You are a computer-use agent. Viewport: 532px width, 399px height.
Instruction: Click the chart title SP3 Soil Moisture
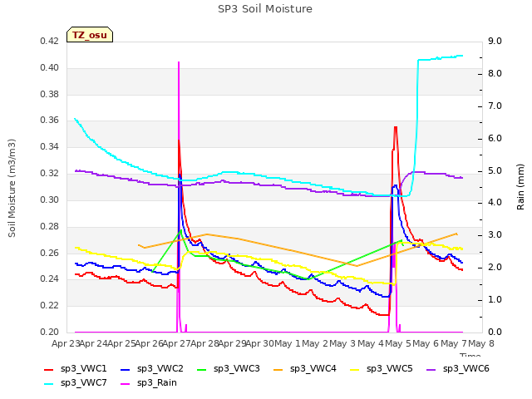coord(265,9)
